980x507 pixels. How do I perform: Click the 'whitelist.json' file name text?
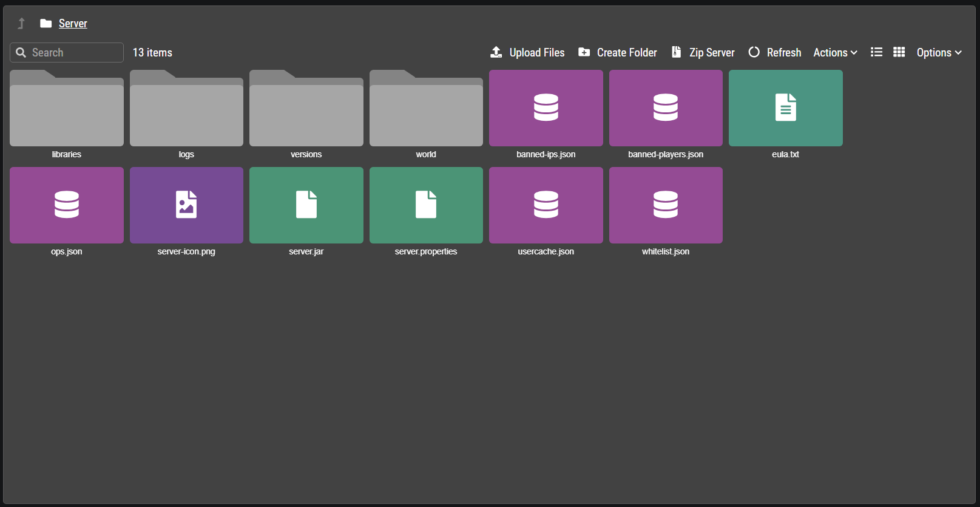pos(666,251)
